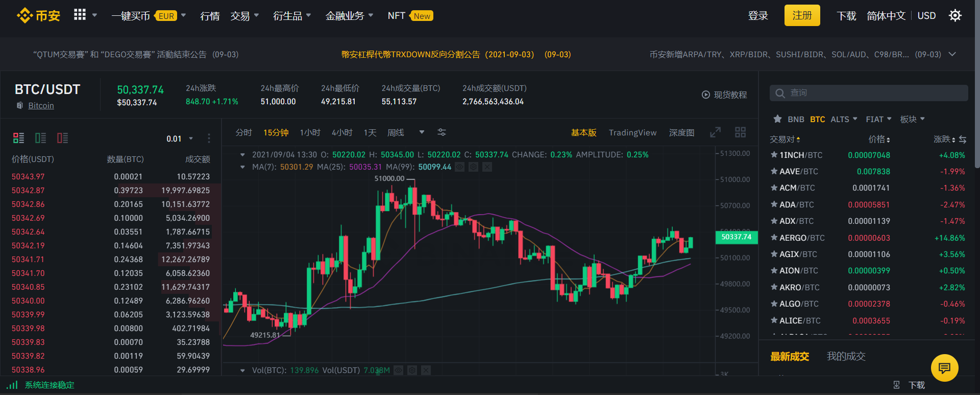Show sell orders only view icon
Image resolution: width=980 pixels, height=395 pixels.
click(63, 138)
